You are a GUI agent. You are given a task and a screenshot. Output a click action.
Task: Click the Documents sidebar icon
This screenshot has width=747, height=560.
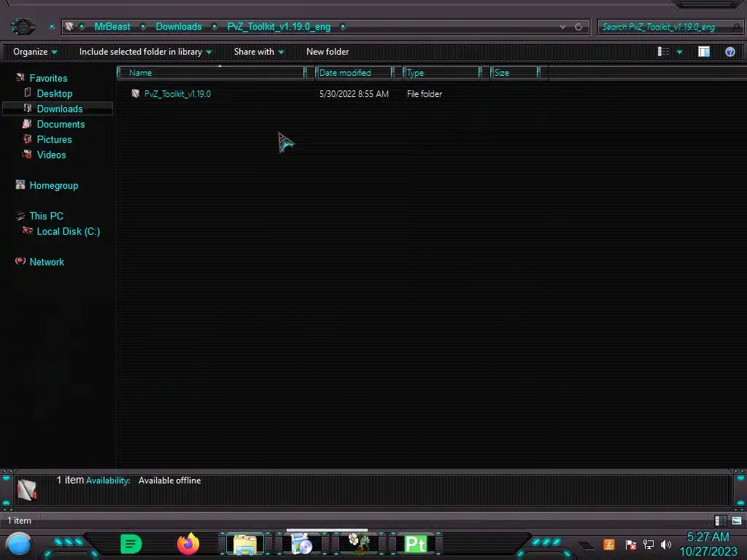coord(27,123)
